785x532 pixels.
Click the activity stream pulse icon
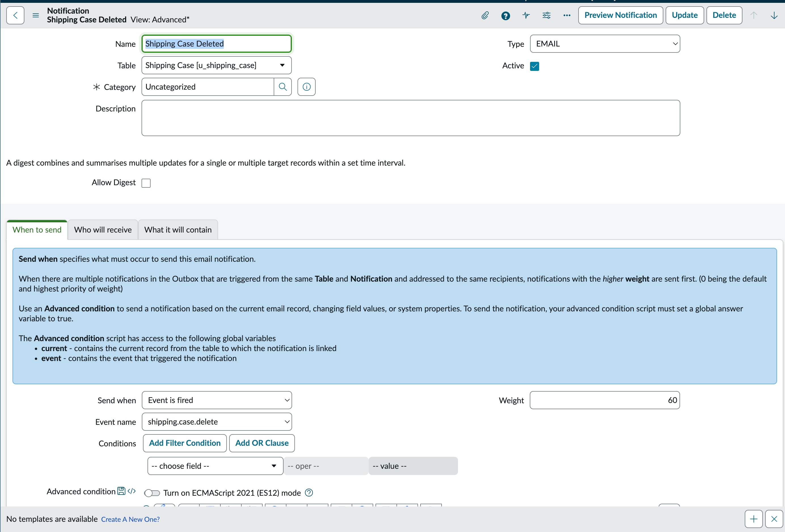pos(526,15)
